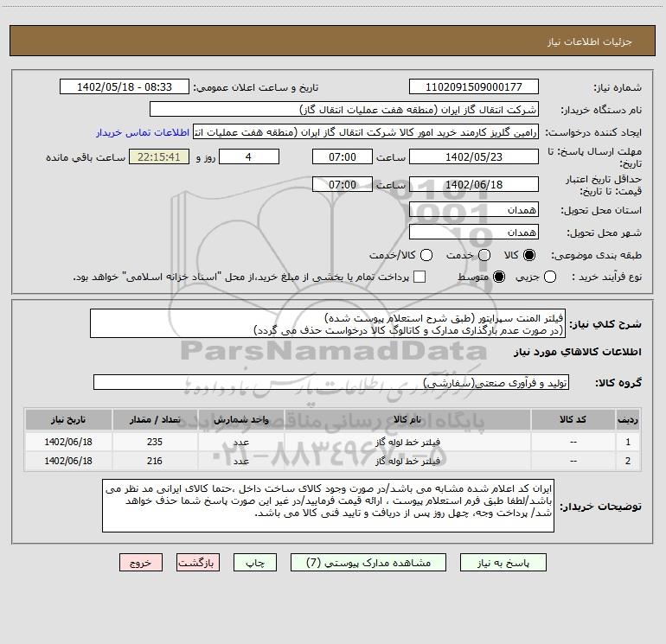Screen dimensions: 666x644
Task: Click row 1 item name فیلتر خط لوله گاز
Action: [x=407, y=442]
